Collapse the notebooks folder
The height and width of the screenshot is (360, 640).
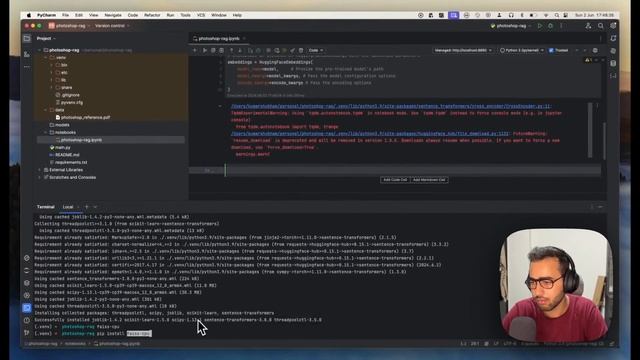tap(45, 132)
